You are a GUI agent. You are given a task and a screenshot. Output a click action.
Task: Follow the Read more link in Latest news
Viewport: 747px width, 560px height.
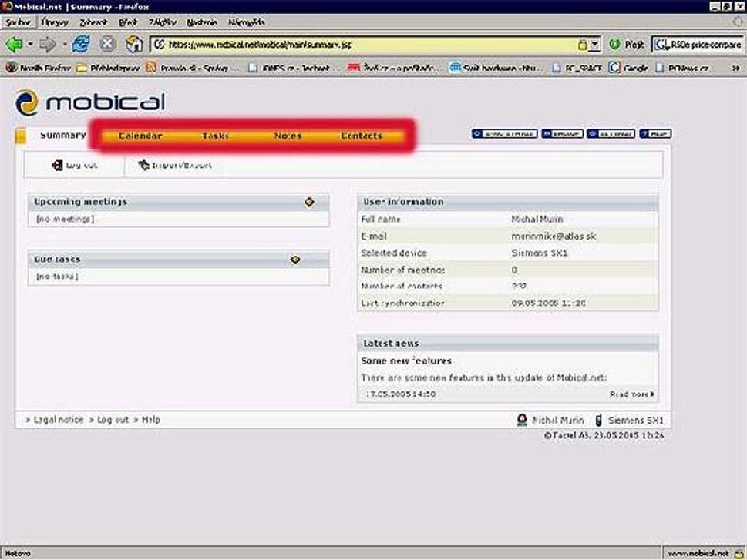632,394
